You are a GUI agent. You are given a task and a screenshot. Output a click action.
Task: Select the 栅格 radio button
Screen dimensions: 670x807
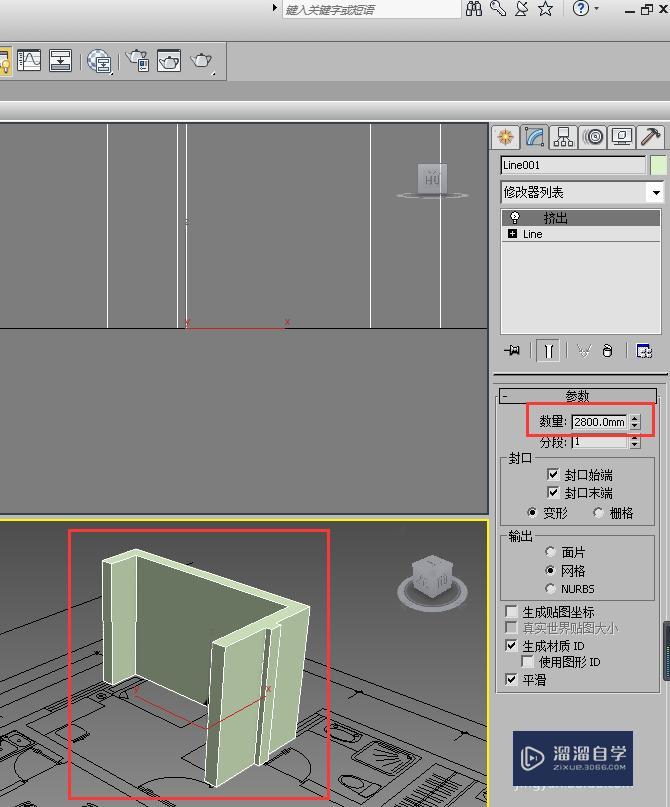tap(598, 513)
